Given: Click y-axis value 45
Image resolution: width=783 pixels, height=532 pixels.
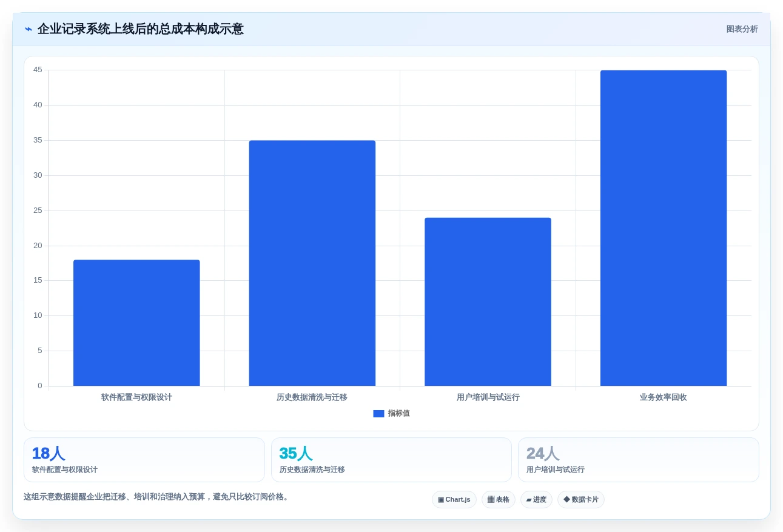Looking at the screenshot, I should pos(38,70).
